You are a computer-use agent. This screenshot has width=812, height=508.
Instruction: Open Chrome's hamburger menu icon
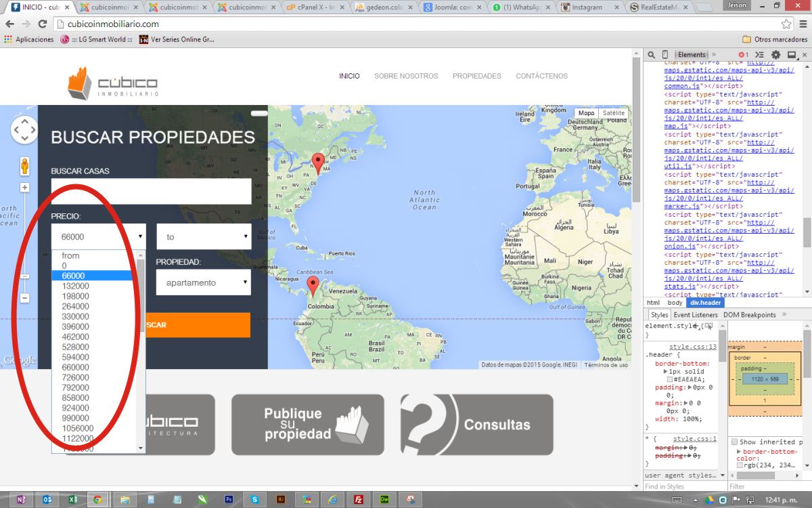coord(802,24)
